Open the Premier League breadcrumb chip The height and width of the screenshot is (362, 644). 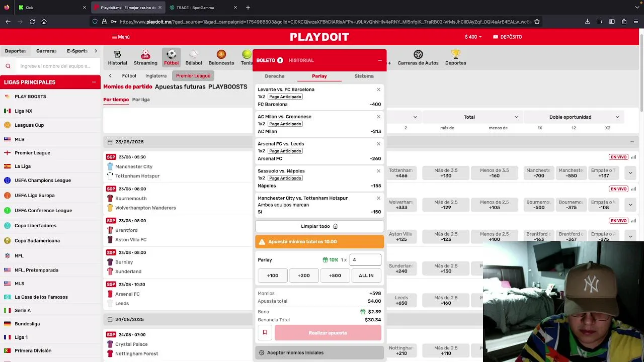[x=193, y=76]
